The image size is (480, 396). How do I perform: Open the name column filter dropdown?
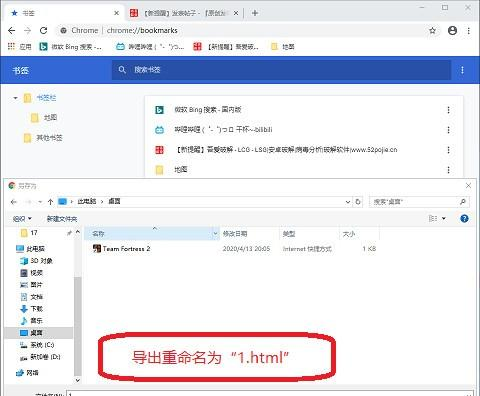[215, 234]
